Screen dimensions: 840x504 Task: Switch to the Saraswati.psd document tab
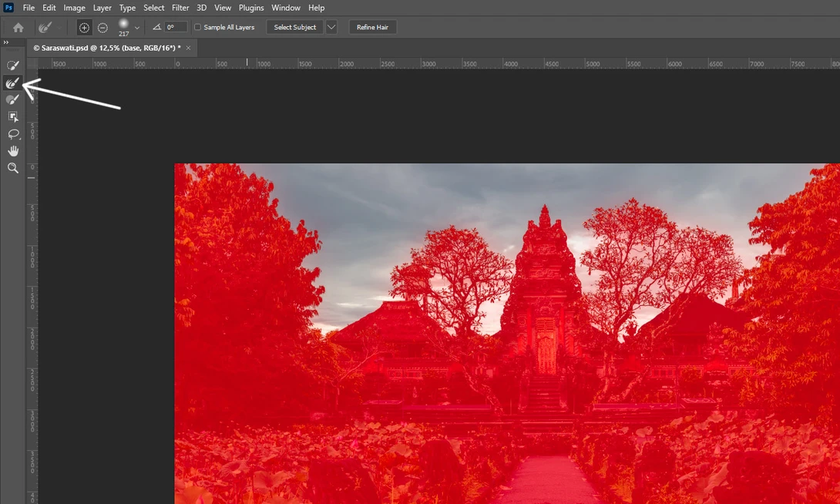coord(108,47)
